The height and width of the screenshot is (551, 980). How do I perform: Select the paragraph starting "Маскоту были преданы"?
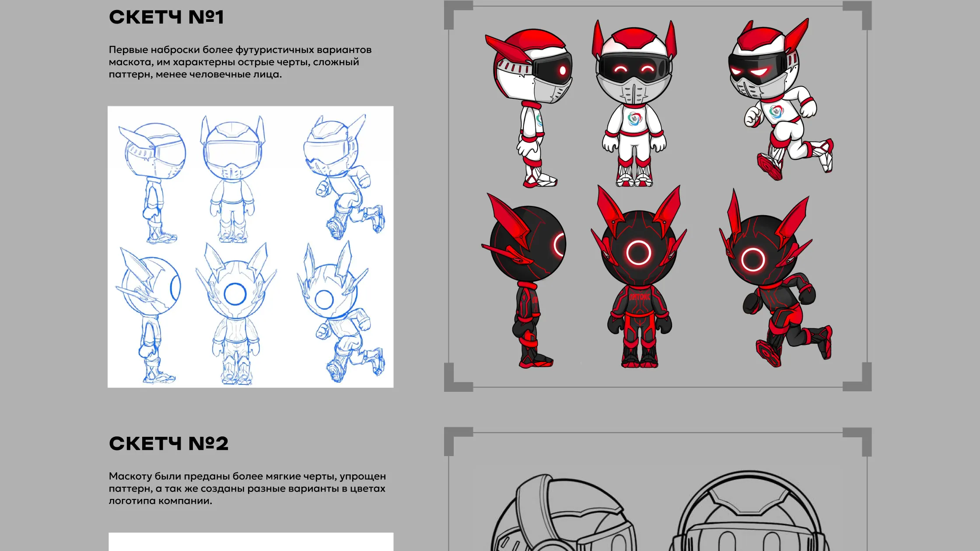247,488
